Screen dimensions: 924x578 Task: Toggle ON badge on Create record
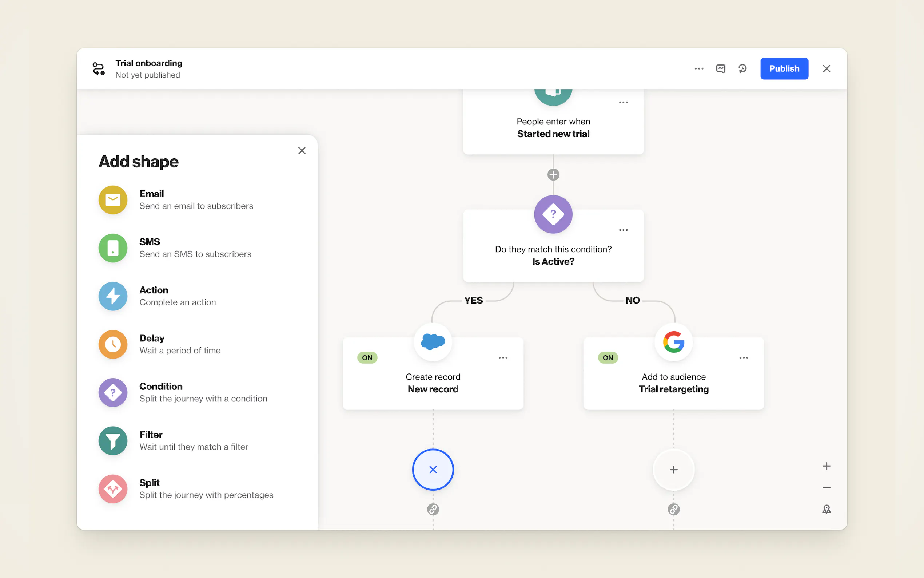point(367,358)
